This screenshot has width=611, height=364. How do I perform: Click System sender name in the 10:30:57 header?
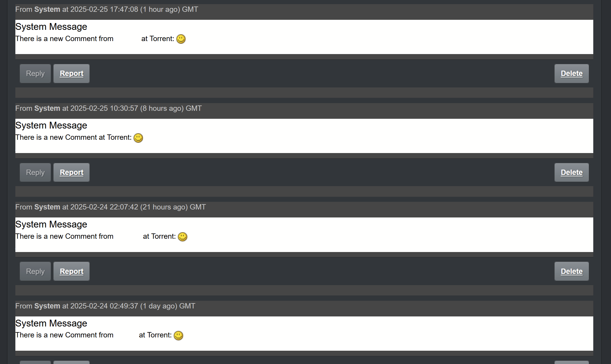[x=47, y=108]
